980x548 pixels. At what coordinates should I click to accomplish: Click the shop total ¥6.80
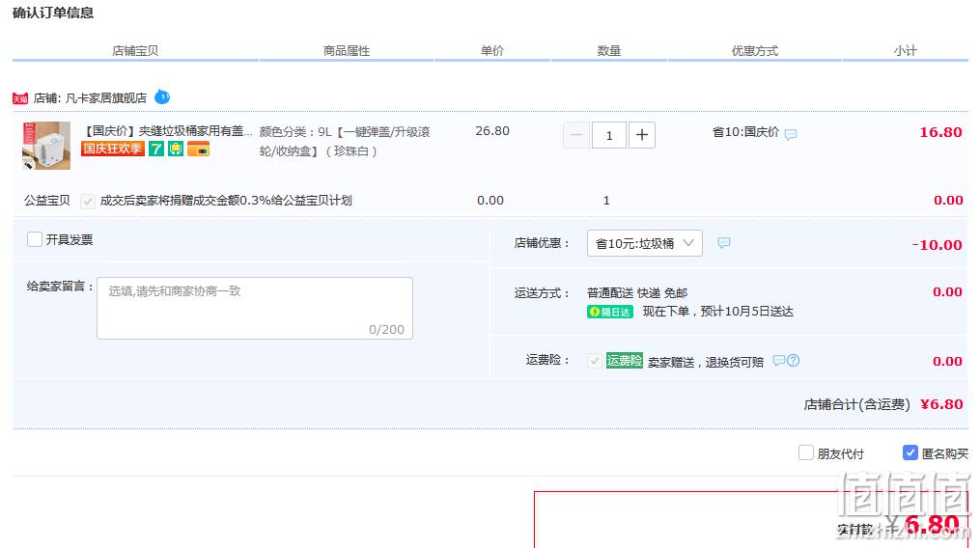(x=941, y=404)
